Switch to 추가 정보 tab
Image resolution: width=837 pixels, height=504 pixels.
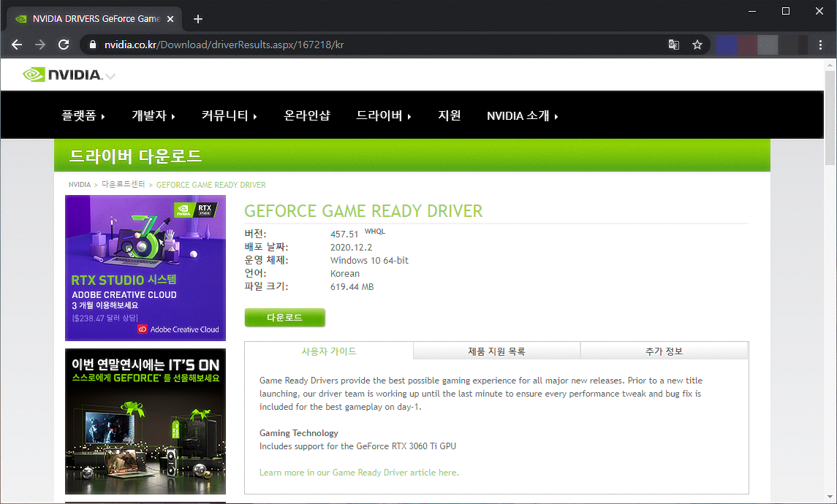pos(664,351)
